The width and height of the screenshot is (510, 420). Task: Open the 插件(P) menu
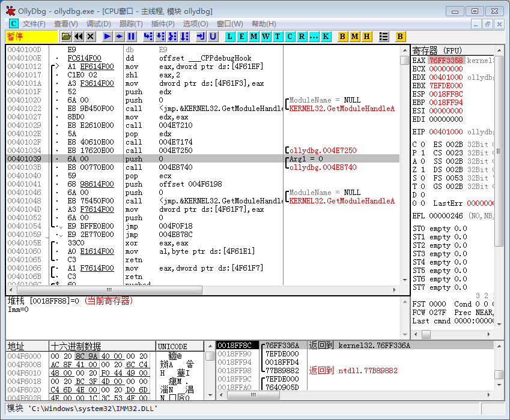click(x=163, y=24)
